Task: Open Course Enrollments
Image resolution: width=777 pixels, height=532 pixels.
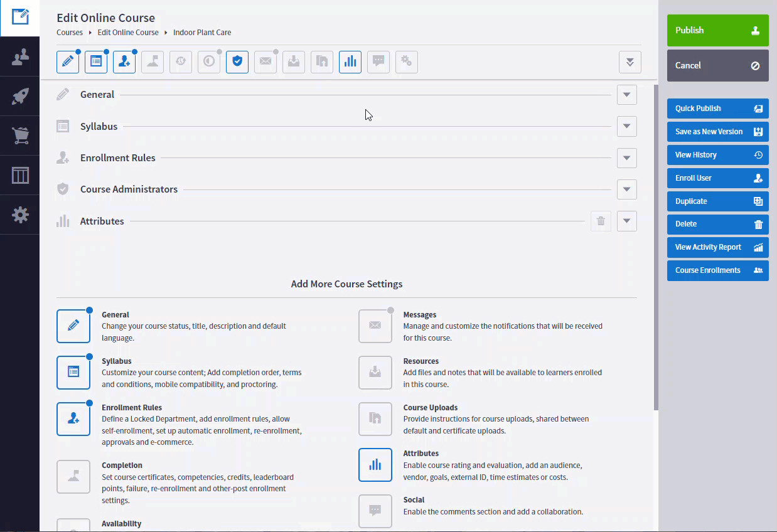Action: pyautogui.click(x=718, y=270)
